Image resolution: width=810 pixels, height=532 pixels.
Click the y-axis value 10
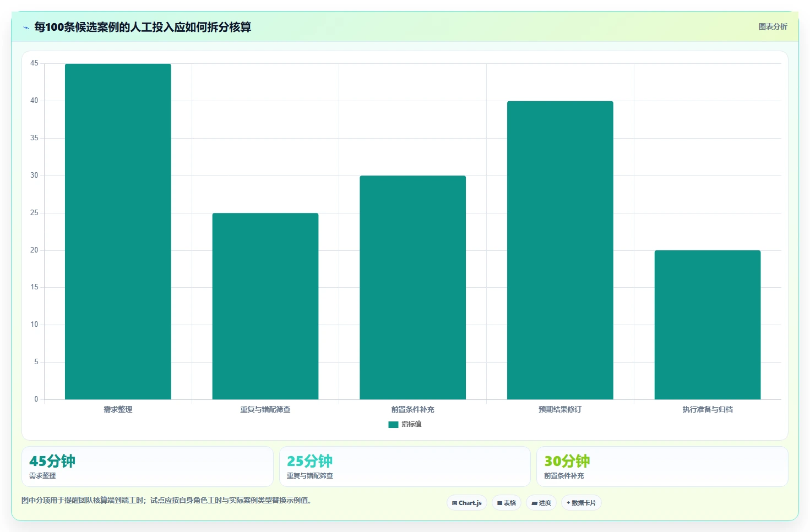34,325
